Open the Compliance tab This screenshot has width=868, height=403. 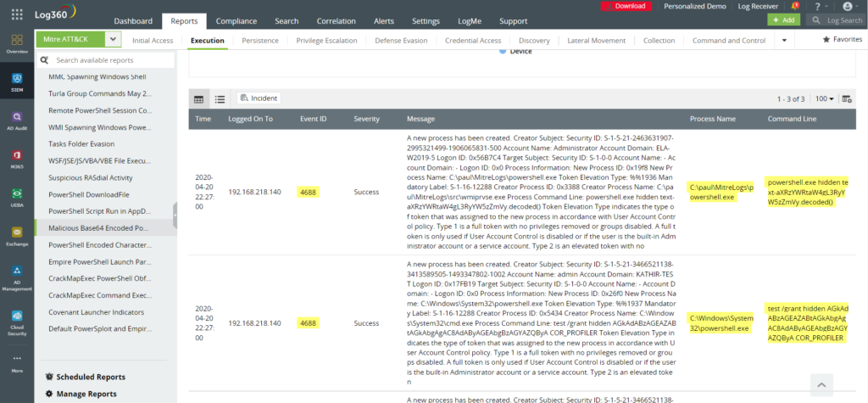(x=236, y=20)
